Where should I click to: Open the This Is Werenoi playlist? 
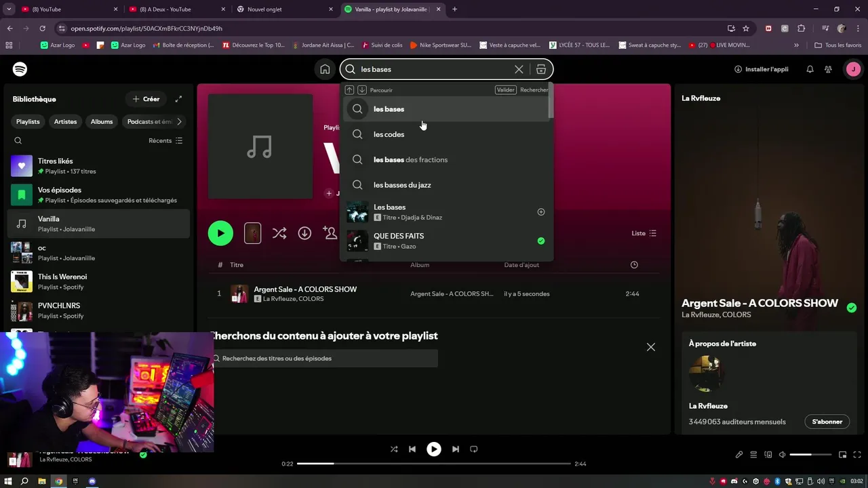tap(98, 281)
